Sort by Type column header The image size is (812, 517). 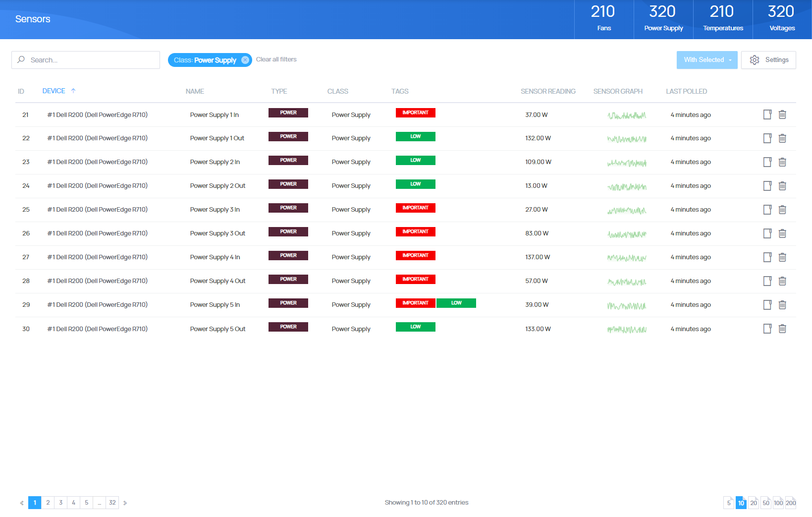279,91
